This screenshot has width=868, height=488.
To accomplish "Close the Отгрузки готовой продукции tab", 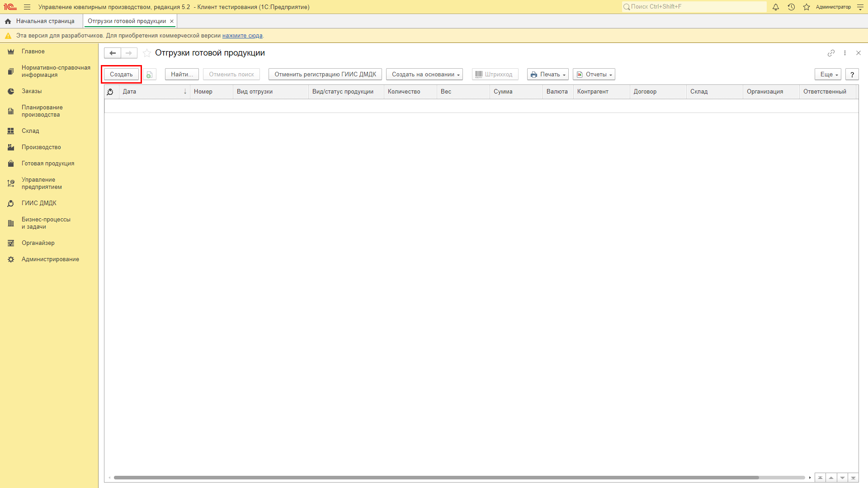I will 172,21.
